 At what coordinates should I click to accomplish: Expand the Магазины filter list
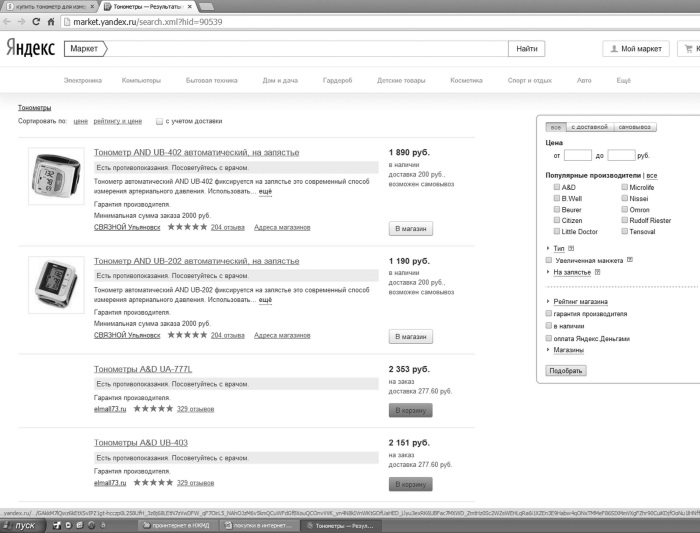[568, 350]
